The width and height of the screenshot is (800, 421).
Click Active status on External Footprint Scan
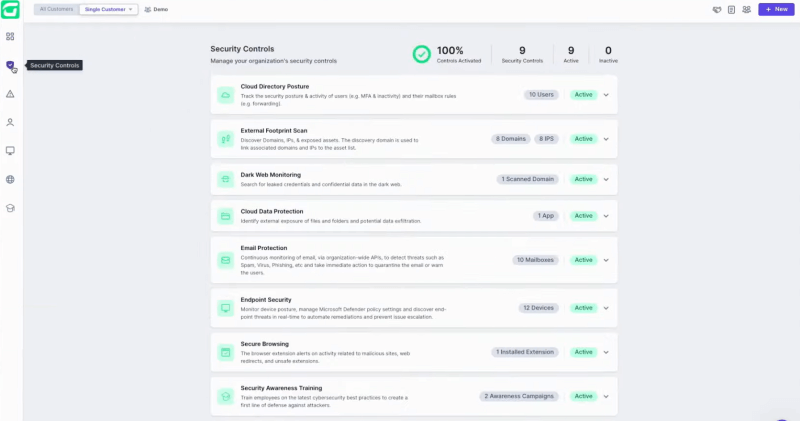[584, 139]
